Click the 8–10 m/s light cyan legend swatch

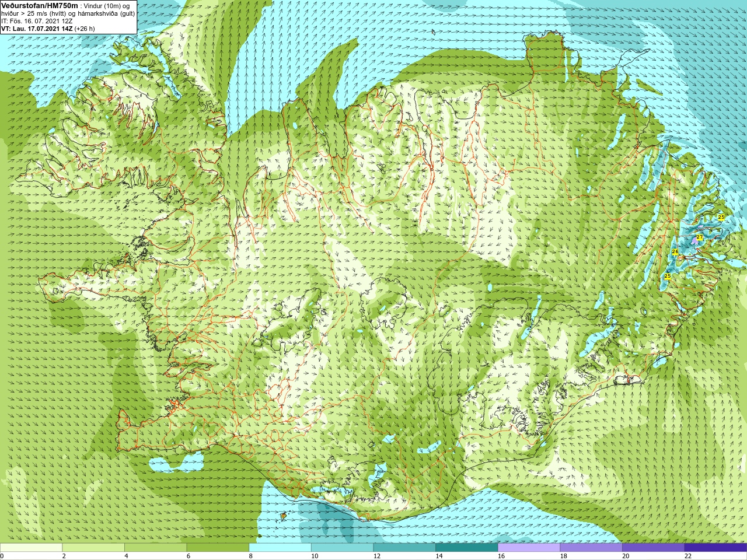[x=280, y=548]
